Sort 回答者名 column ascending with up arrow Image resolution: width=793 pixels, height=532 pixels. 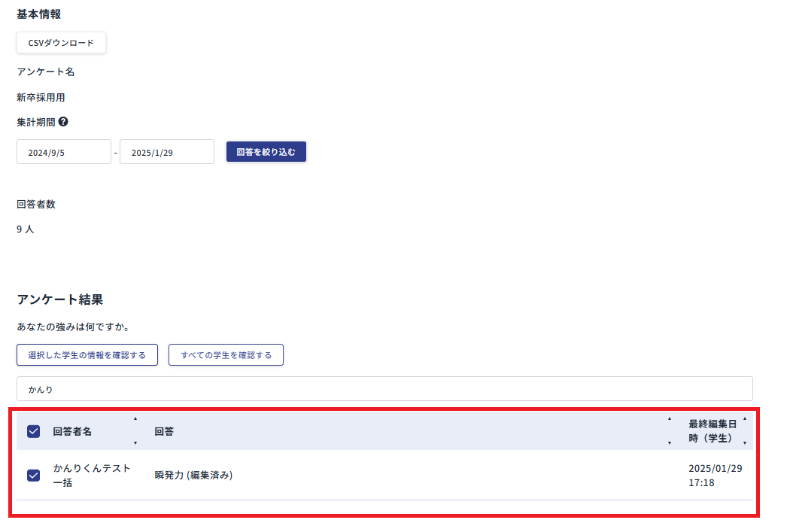point(135,418)
